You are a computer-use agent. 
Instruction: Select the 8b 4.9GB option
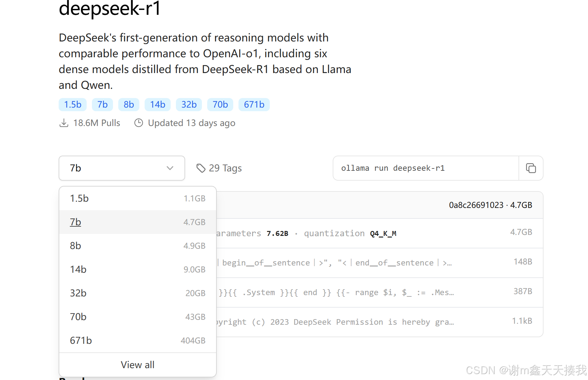pyautogui.click(x=137, y=246)
